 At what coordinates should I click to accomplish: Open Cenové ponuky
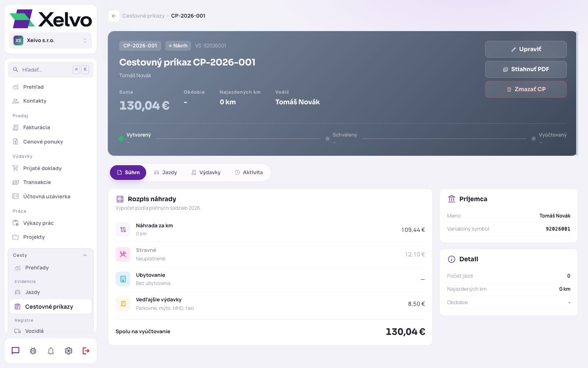[x=51, y=142]
